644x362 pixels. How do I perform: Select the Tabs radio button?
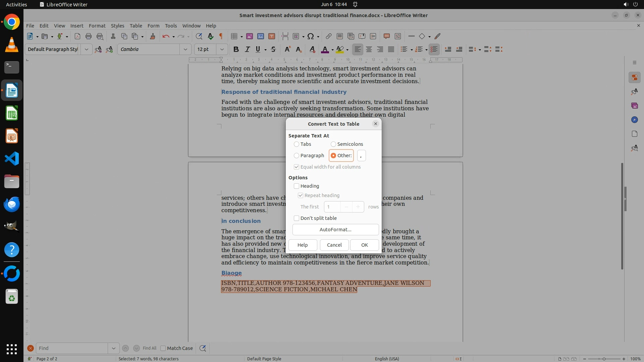point(297,144)
